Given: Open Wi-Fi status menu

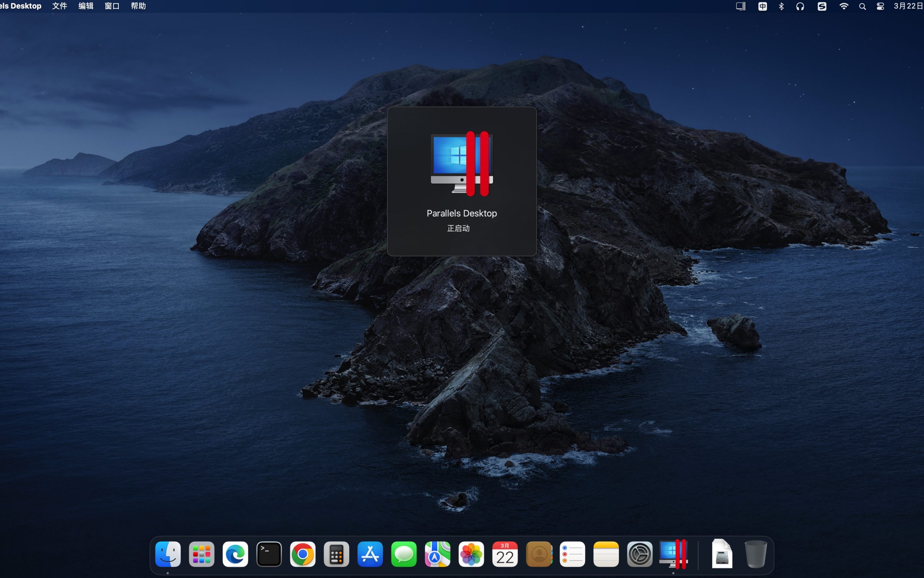Looking at the screenshot, I should (844, 6).
